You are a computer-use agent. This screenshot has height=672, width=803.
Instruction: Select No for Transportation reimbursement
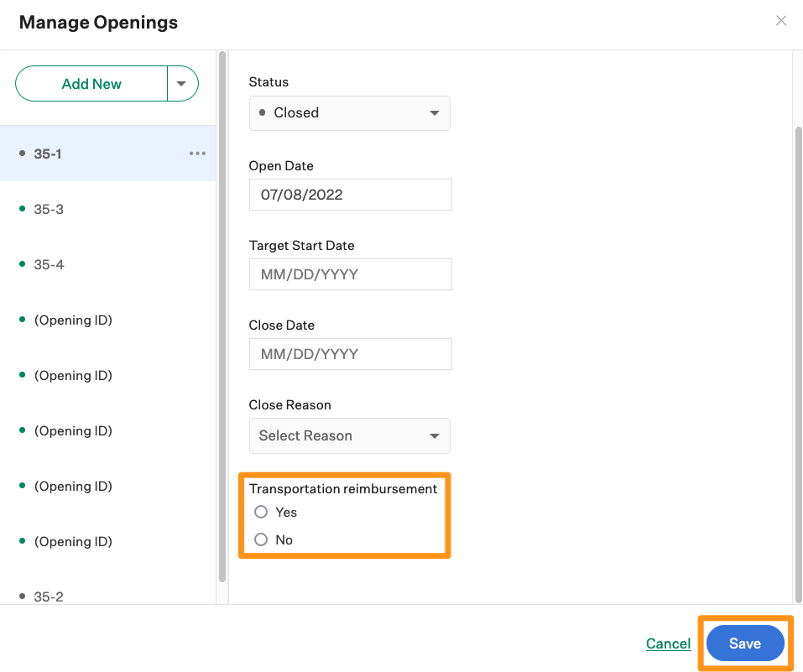[261, 539]
